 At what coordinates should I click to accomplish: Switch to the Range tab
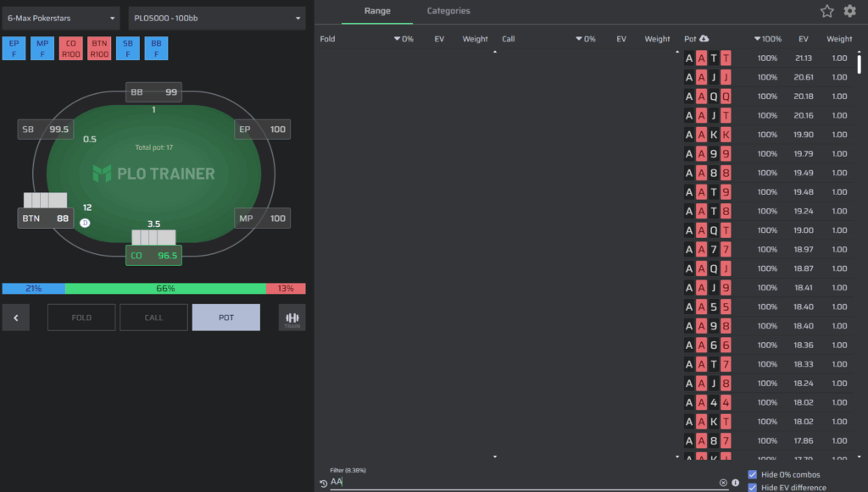377,11
